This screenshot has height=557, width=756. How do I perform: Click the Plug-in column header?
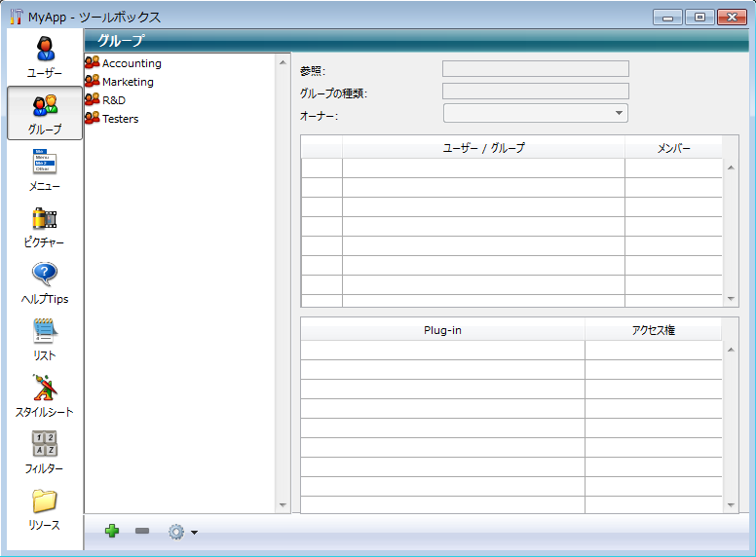(442, 330)
